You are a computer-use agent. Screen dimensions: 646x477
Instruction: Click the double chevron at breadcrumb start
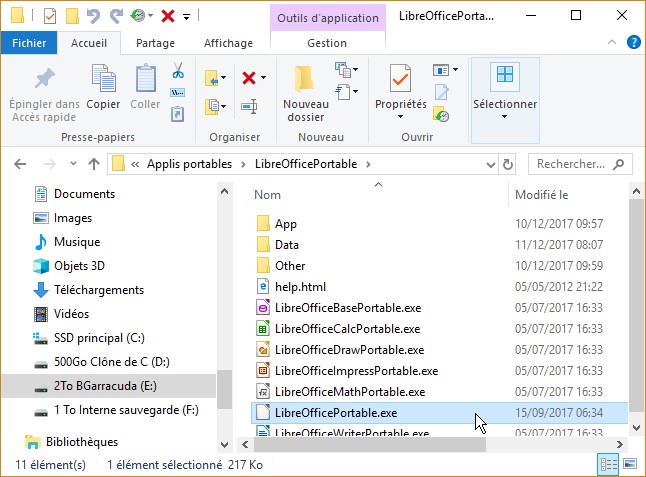(135, 164)
